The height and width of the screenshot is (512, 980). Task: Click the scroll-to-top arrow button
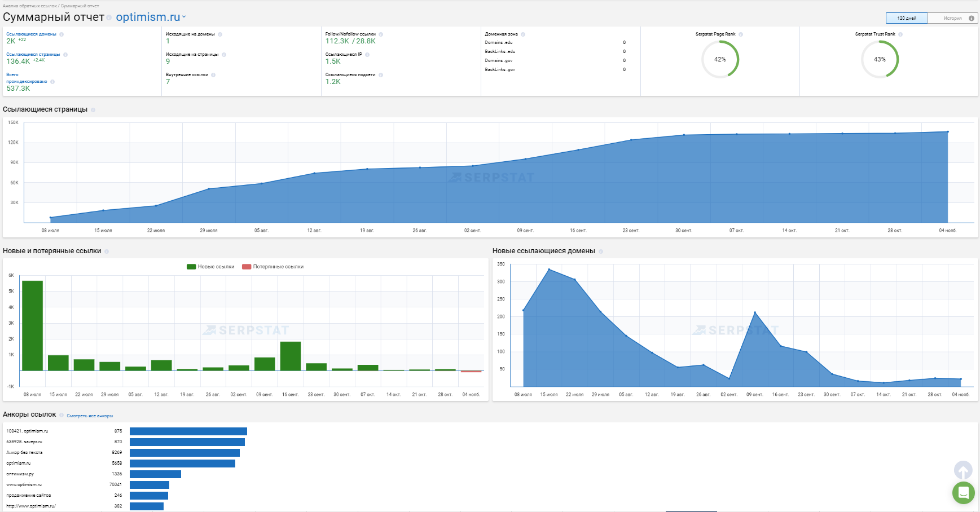[963, 470]
